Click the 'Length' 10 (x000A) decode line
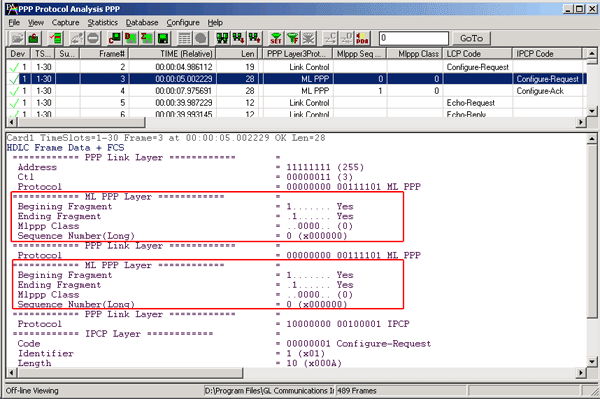The image size is (600, 399). pyautogui.click(x=179, y=363)
